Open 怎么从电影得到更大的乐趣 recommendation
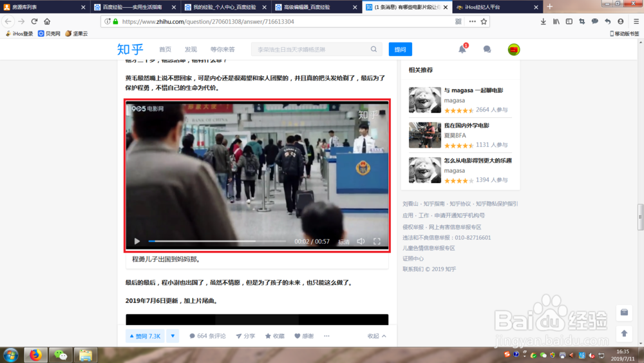This screenshot has height=363, width=644. point(478,161)
